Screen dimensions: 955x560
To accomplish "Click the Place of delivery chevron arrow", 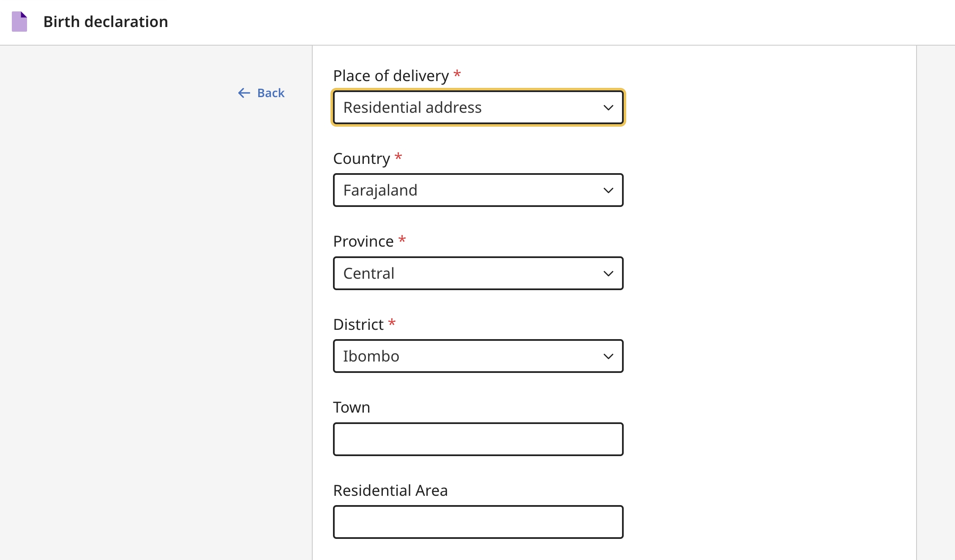I will pos(608,108).
